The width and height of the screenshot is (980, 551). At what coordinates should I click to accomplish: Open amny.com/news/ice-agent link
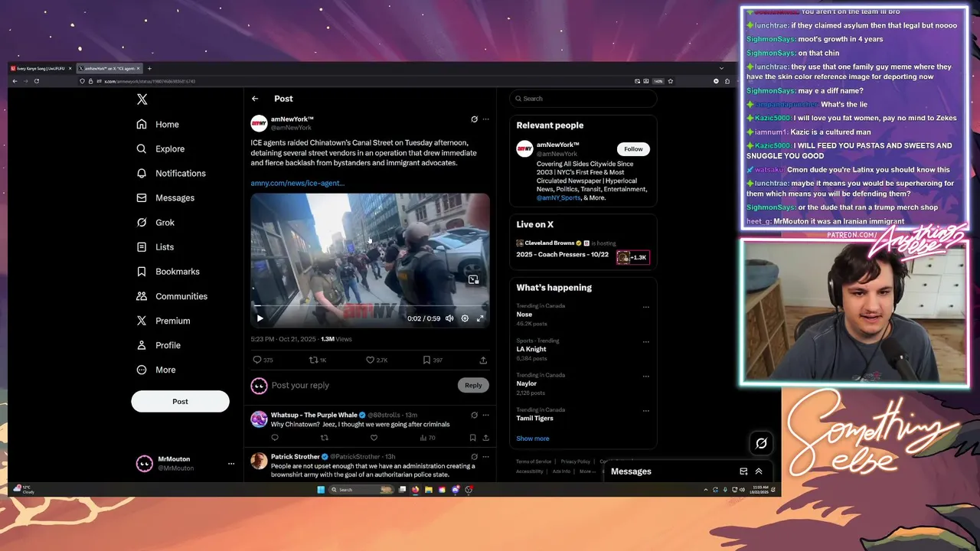pos(298,183)
